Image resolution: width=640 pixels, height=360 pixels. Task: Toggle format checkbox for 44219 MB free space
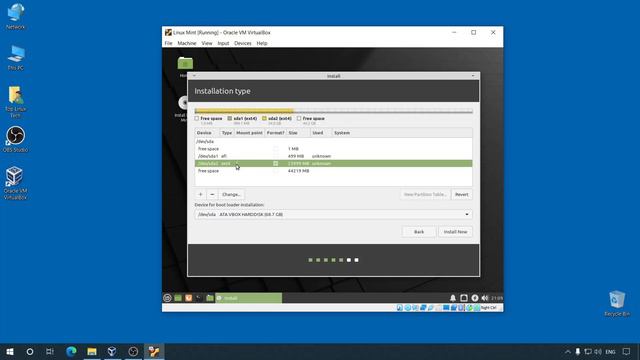click(x=276, y=171)
